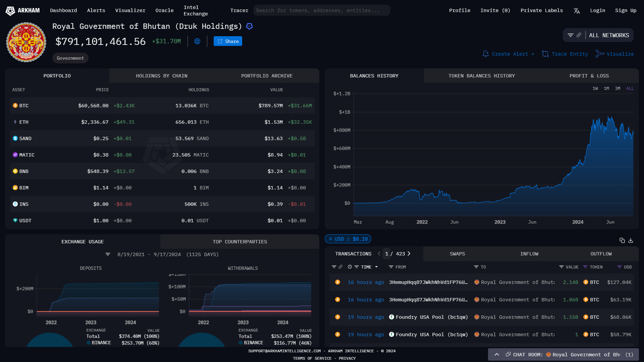Click the BNB token icon
The image size is (644, 362).
(x=15, y=171)
